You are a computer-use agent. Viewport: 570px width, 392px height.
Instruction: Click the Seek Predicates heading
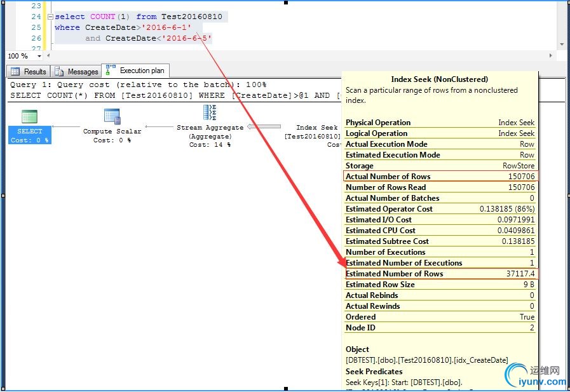click(x=374, y=372)
